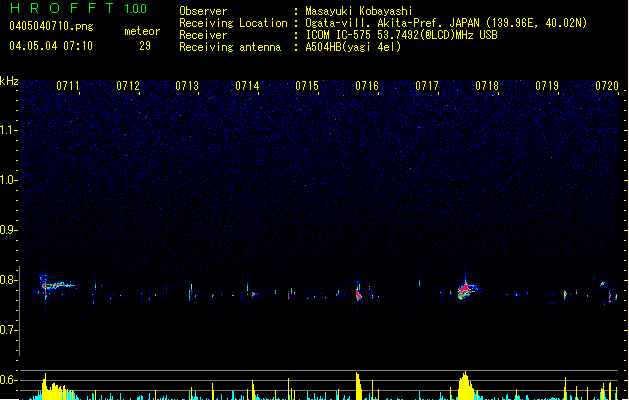This screenshot has height=400, width=629.
Task: Click the Receiving antenna label
Action: click(x=230, y=47)
